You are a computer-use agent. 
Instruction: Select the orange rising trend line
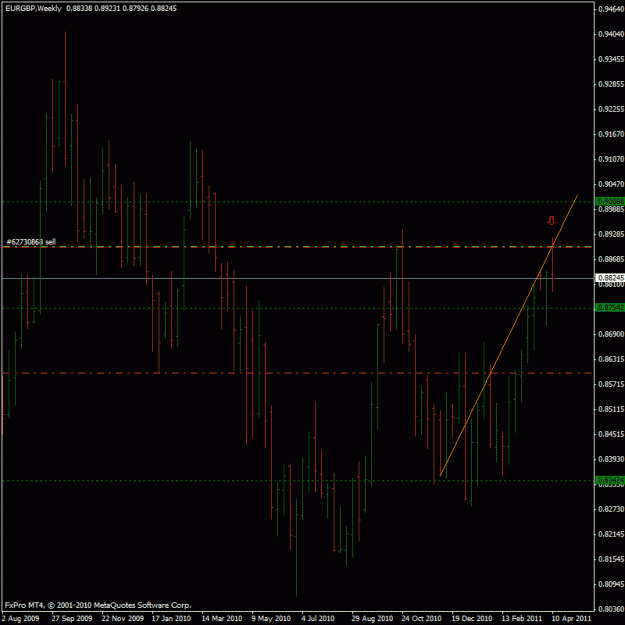[509, 335]
